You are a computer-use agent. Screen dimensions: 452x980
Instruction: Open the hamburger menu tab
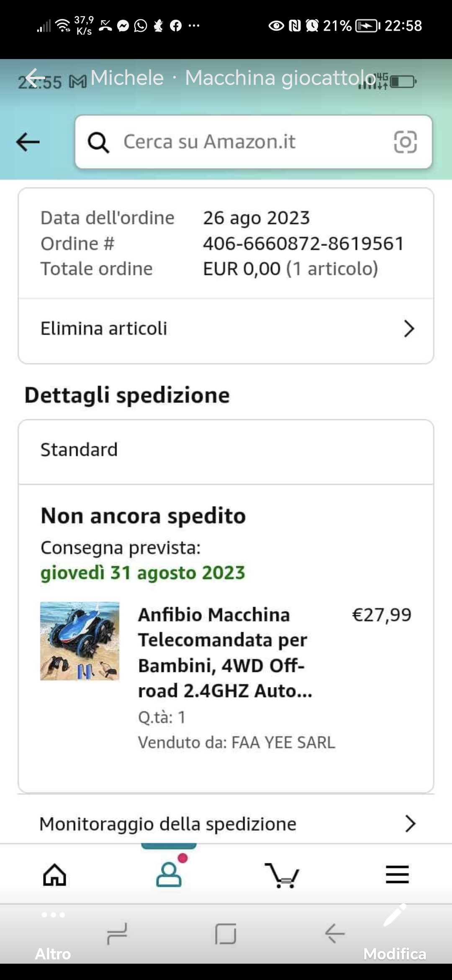397,874
